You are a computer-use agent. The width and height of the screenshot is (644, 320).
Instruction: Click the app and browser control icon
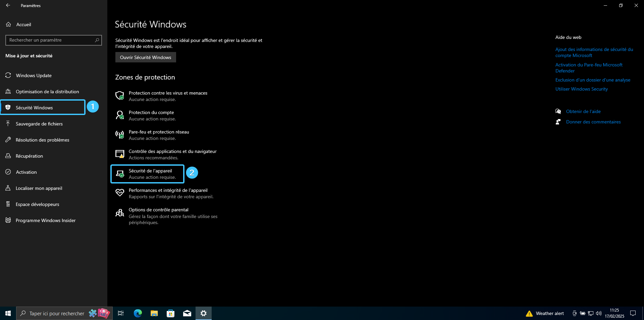coord(120,154)
